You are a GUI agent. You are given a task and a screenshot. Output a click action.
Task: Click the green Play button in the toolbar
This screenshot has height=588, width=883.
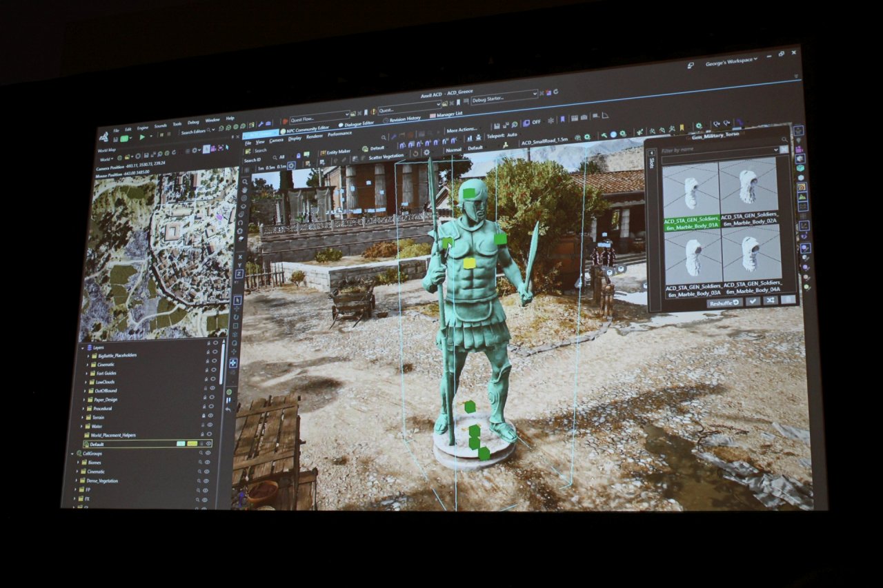pyautogui.click(x=142, y=137)
